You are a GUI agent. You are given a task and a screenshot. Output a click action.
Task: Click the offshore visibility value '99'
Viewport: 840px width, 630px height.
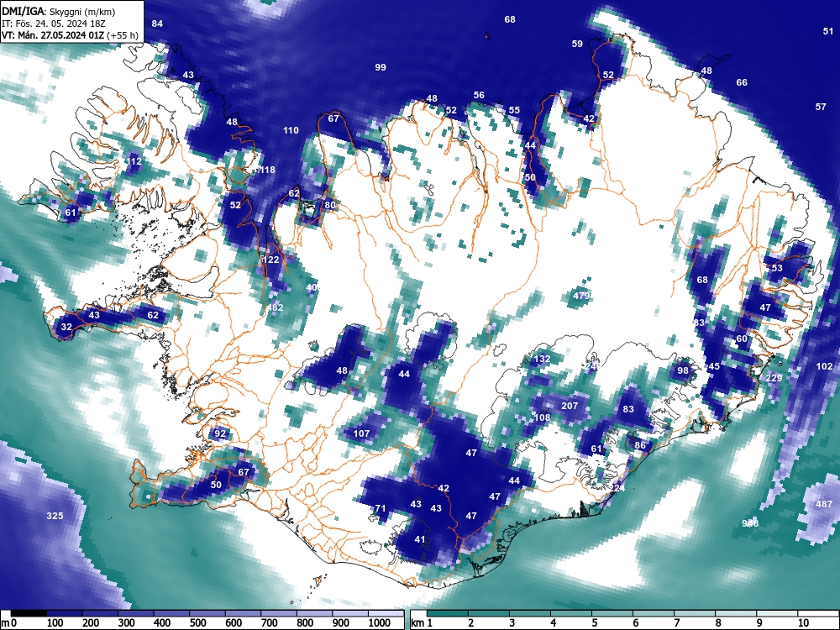(x=381, y=67)
